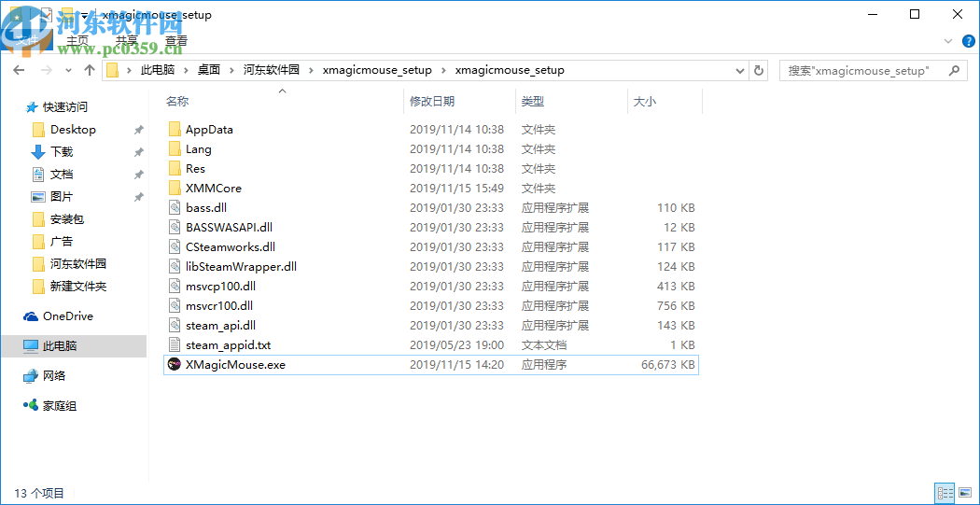Image resolution: width=980 pixels, height=505 pixels.
Task: Open the 查看 ribbon tab
Action: coord(177,41)
